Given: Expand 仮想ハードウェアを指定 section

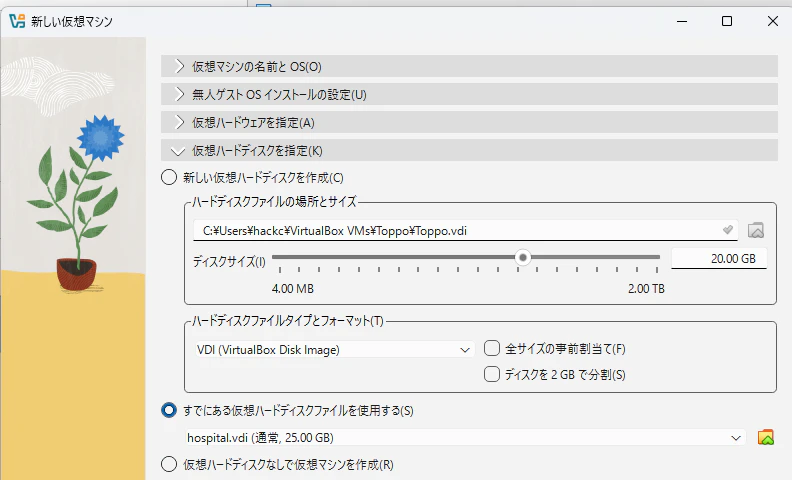Looking at the screenshot, I should click(469, 123).
